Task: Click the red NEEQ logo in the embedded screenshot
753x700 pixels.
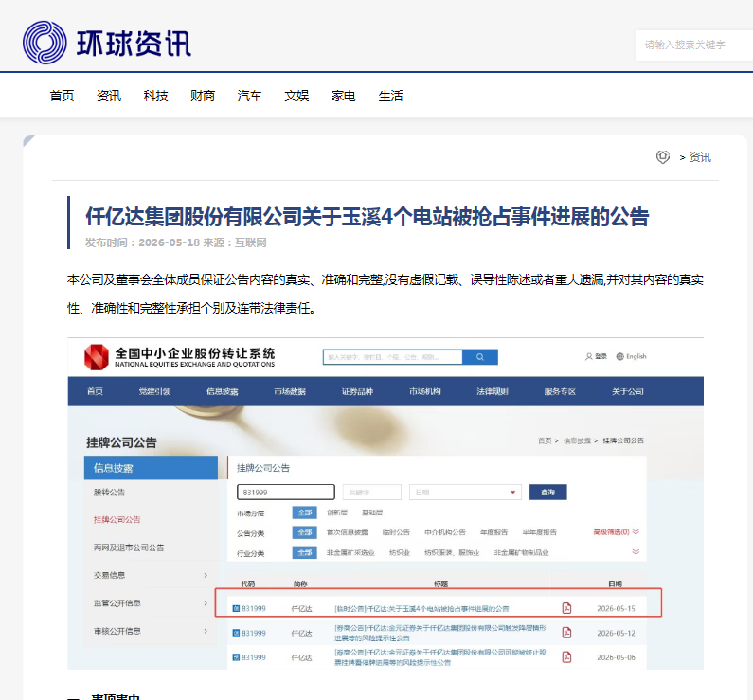Action: click(x=96, y=357)
